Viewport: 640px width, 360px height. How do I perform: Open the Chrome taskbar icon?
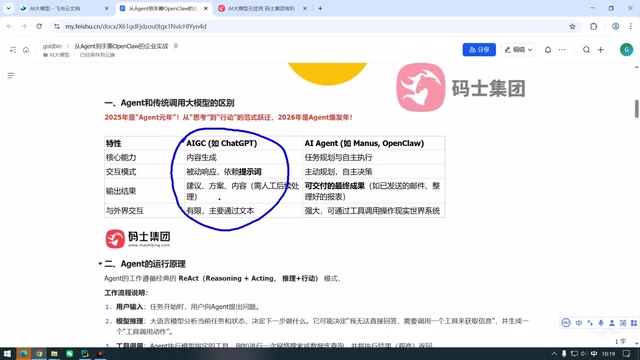(39, 353)
